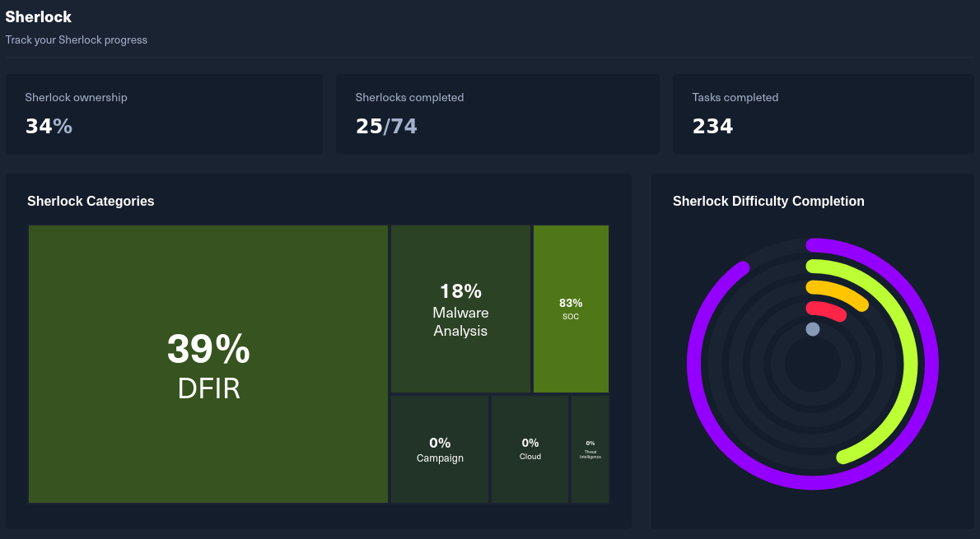
Task: Select the 0% Campaign tile
Action: 440,449
